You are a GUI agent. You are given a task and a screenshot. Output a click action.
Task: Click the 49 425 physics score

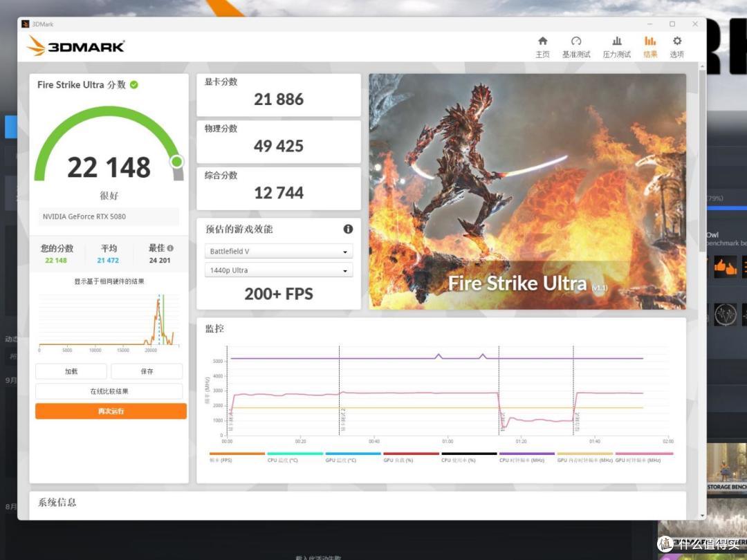(279, 146)
